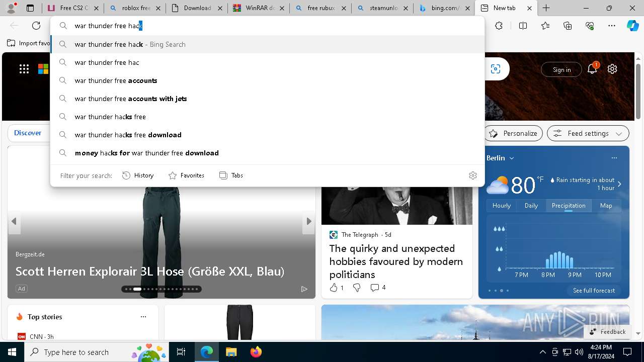Viewport: 644px width, 362px height.
Task: Open split screen icon
Action: [x=523, y=26]
